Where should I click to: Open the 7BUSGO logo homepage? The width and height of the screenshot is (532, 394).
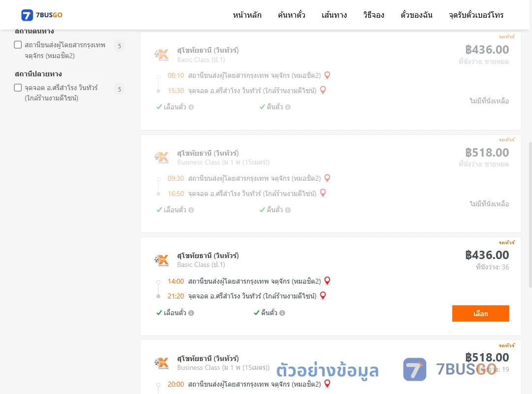click(x=42, y=15)
